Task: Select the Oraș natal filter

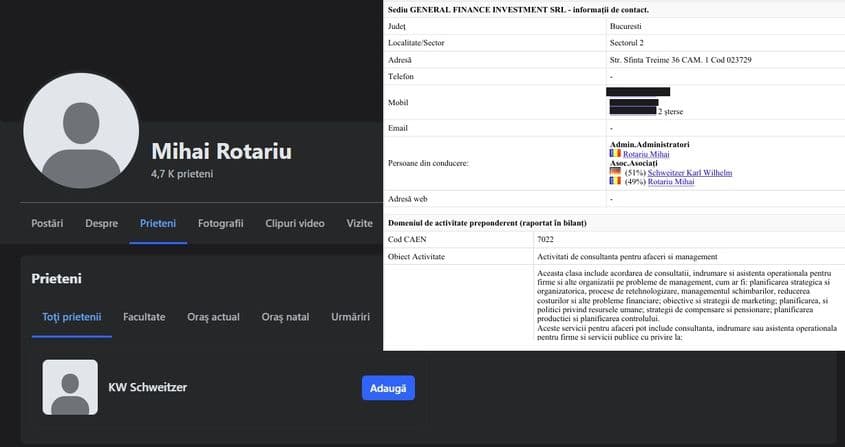Action: pos(286,317)
